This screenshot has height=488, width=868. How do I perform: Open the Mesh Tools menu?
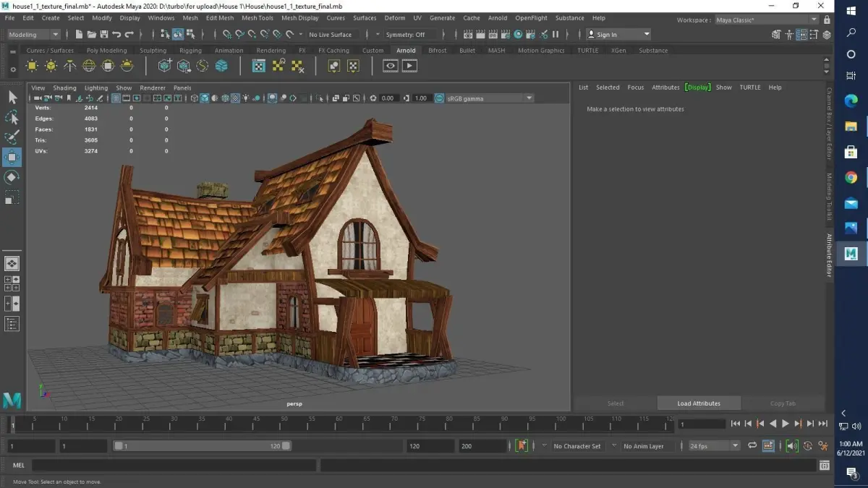point(258,18)
